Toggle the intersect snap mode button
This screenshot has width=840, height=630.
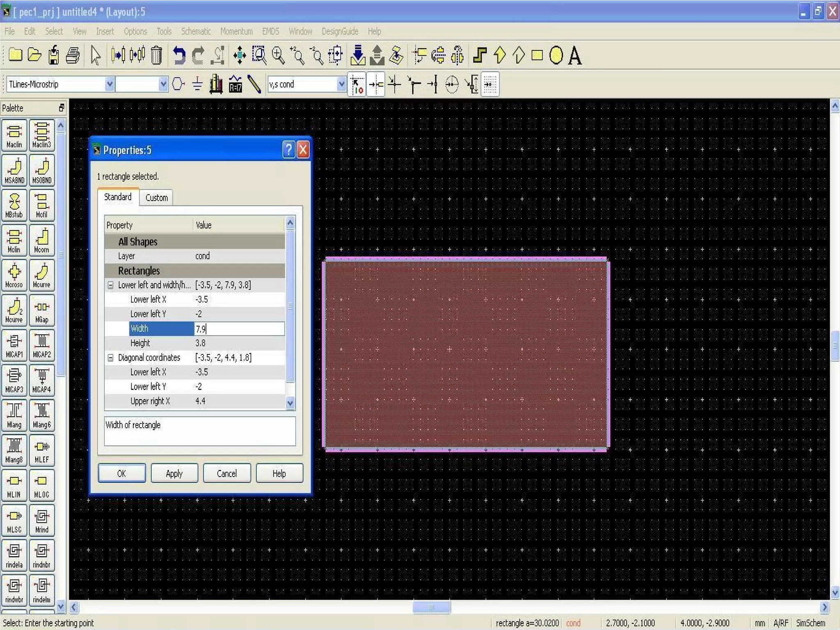pyautogui.click(x=395, y=84)
